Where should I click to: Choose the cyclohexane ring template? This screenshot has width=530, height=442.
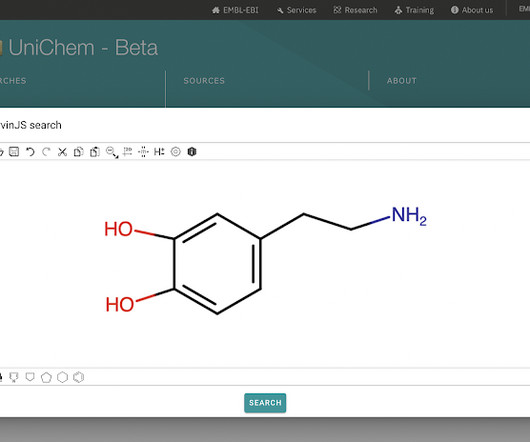63,377
